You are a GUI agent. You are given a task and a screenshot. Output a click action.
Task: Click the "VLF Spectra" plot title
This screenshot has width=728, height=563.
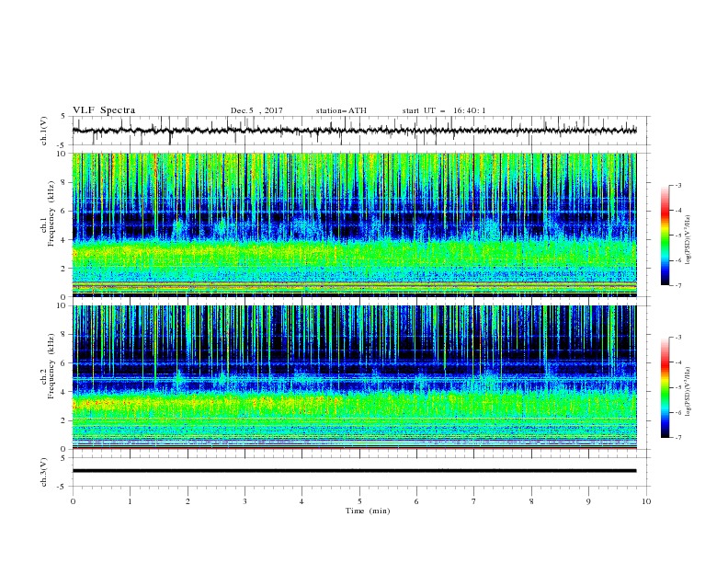click(104, 110)
